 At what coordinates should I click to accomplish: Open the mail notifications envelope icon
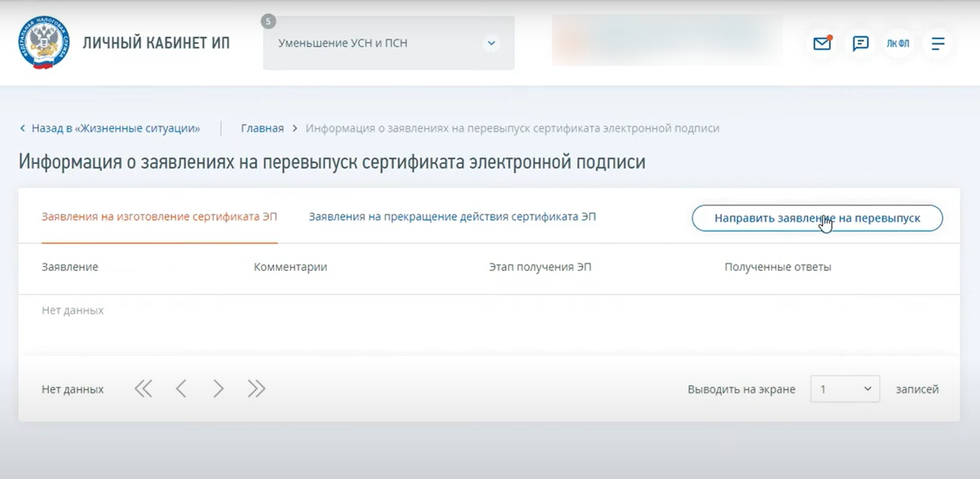(x=822, y=44)
